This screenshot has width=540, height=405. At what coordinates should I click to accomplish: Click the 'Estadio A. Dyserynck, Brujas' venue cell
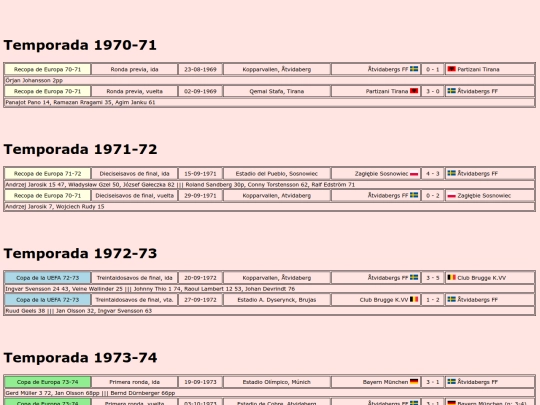click(277, 300)
